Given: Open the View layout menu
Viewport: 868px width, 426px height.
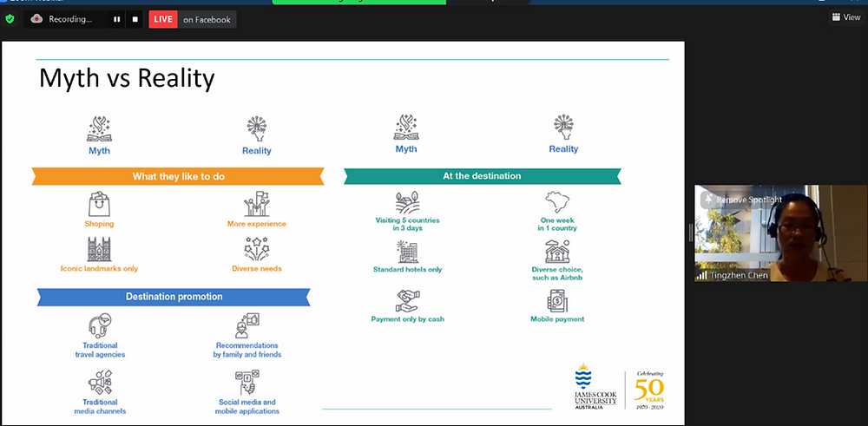Looking at the screenshot, I should [x=846, y=17].
